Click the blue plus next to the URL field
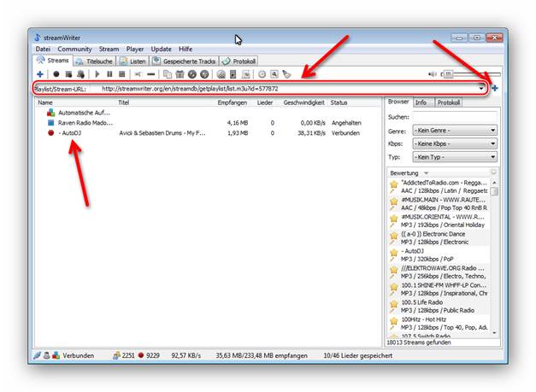Image resolution: width=536 pixels, height=392 pixels. click(x=495, y=89)
